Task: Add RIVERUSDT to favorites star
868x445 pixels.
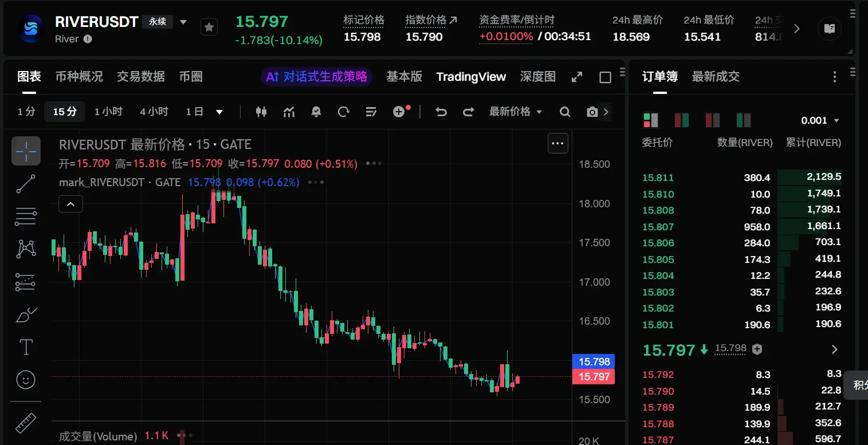Action: click(x=209, y=27)
